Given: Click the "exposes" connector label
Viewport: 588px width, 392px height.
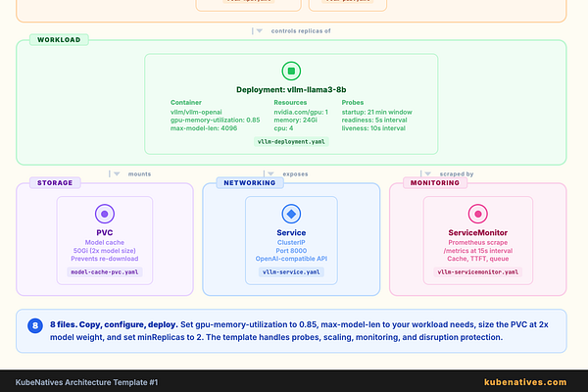Looking at the screenshot, I should pyautogui.click(x=295, y=174).
